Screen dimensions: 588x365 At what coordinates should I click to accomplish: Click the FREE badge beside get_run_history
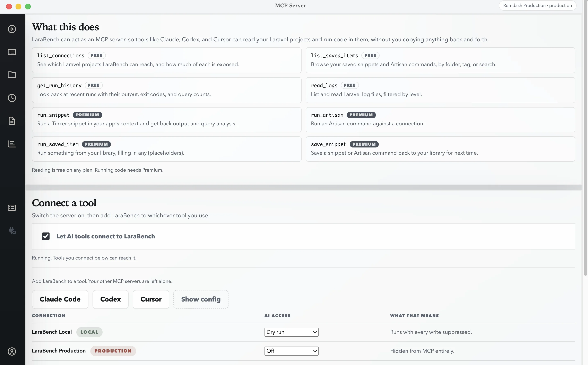(94, 85)
